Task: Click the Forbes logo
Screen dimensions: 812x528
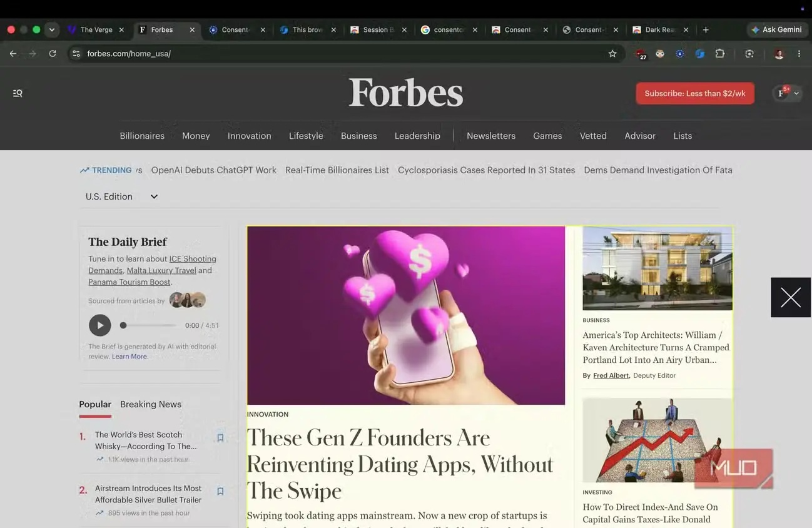Action: click(x=406, y=93)
